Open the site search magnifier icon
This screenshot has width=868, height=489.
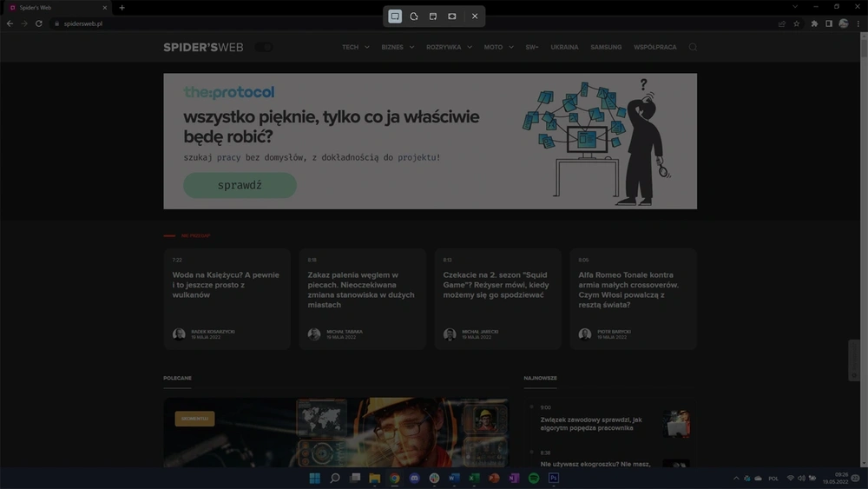click(x=693, y=47)
